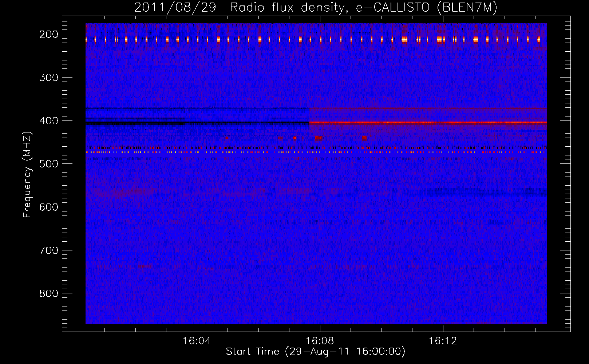Click the 800 frequency tick label

coord(49,293)
